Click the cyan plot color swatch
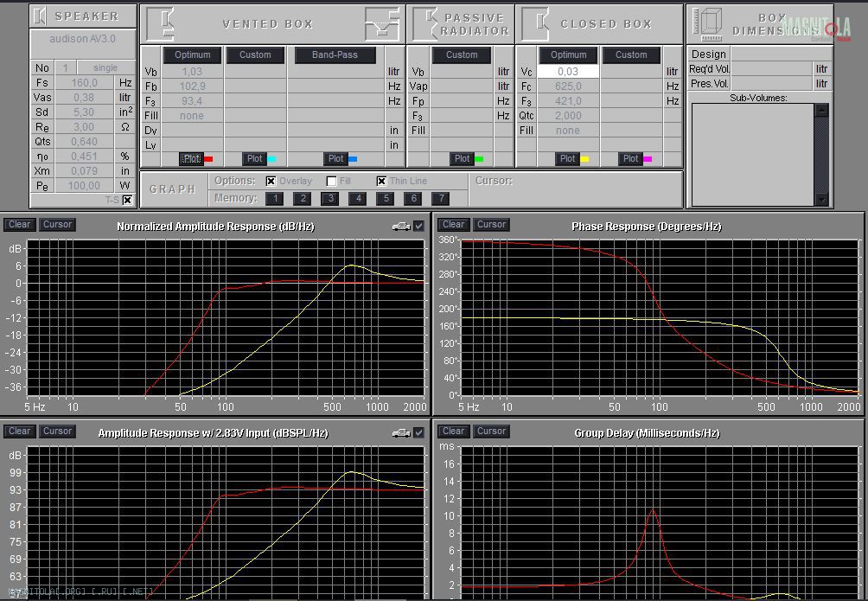868x601 pixels. click(271, 159)
